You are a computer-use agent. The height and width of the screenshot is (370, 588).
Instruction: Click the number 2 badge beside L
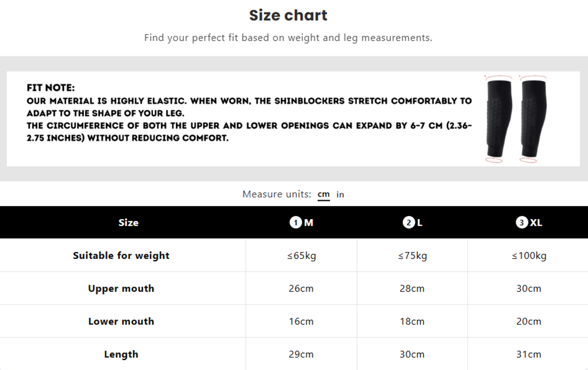click(408, 223)
